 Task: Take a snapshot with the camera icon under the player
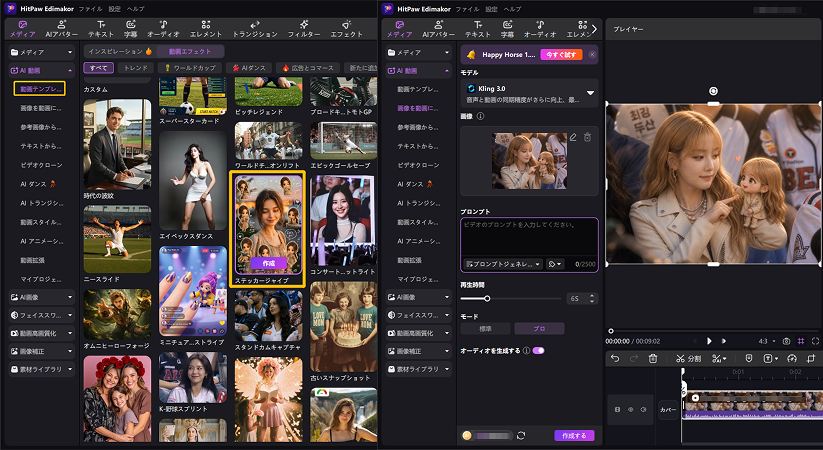pos(786,341)
